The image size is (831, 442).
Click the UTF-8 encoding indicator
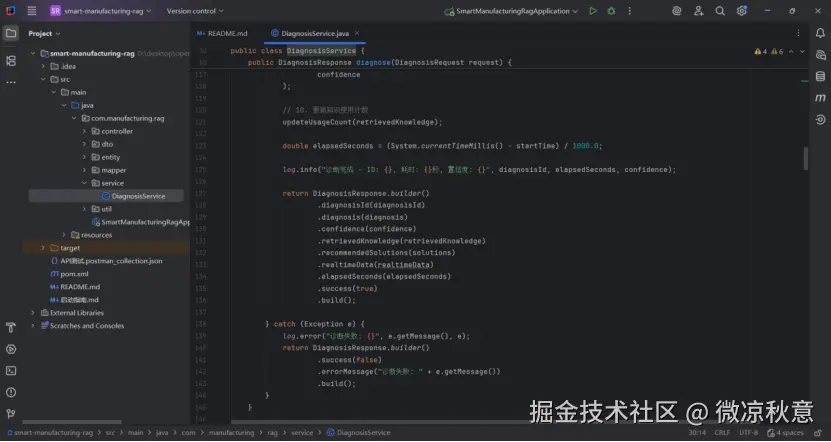pos(748,433)
